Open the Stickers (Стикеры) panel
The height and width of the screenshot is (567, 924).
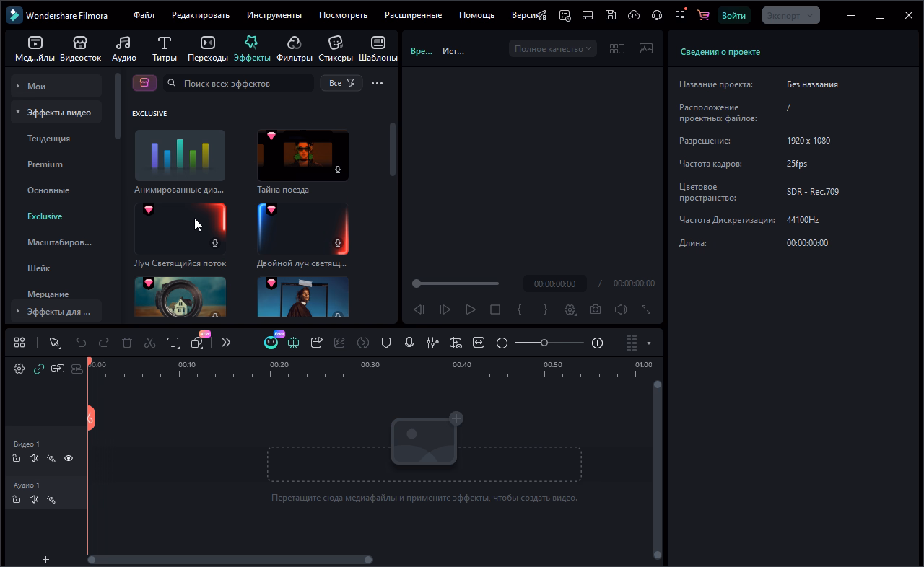335,48
